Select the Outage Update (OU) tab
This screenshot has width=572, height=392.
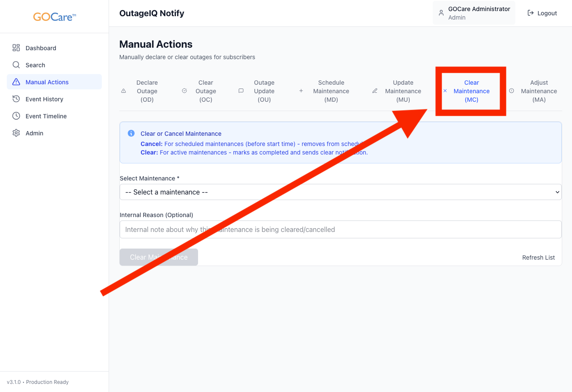264,91
